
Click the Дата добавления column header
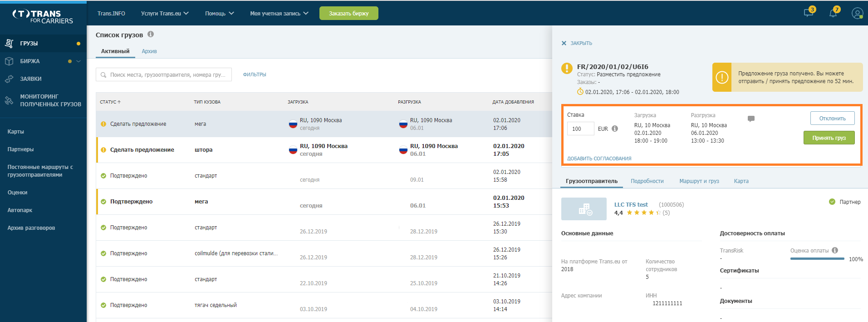click(513, 102)
